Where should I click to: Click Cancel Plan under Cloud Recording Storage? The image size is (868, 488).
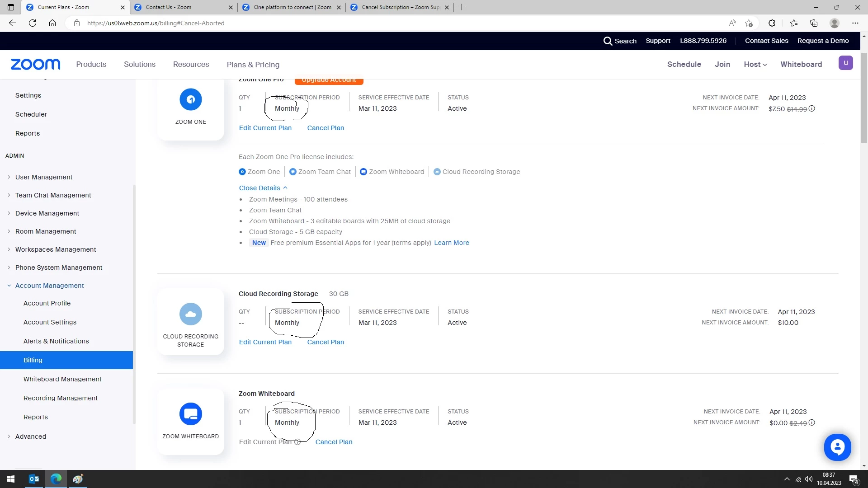point(325,342)
